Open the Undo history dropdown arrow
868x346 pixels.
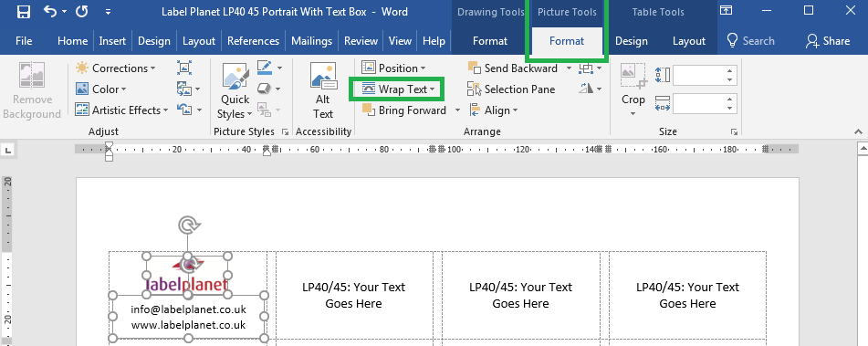click(x=65, y=12)
